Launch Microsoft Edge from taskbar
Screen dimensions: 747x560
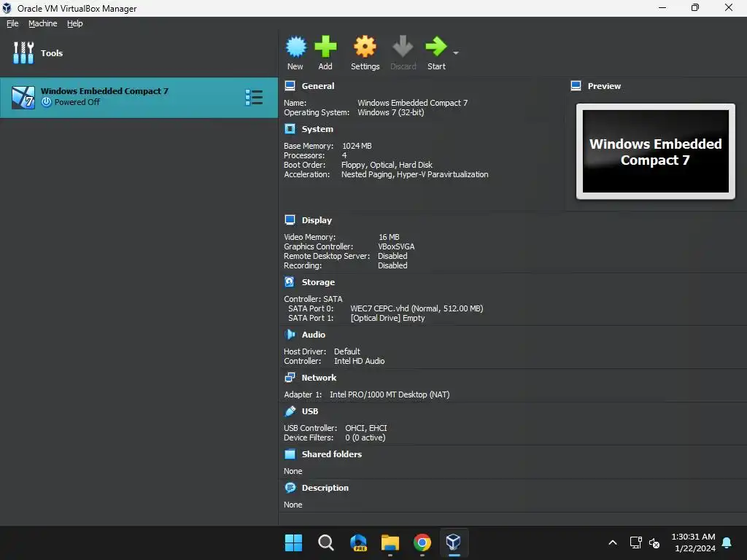tap(358, 542)
